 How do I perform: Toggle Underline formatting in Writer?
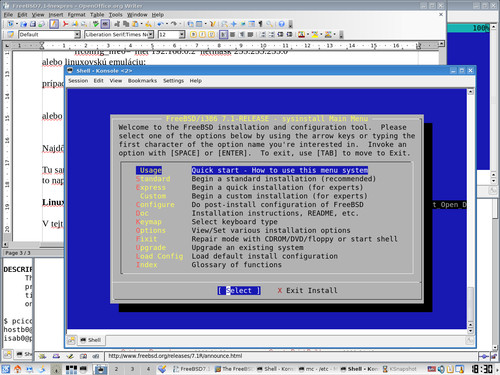click(x=211, y=34)
